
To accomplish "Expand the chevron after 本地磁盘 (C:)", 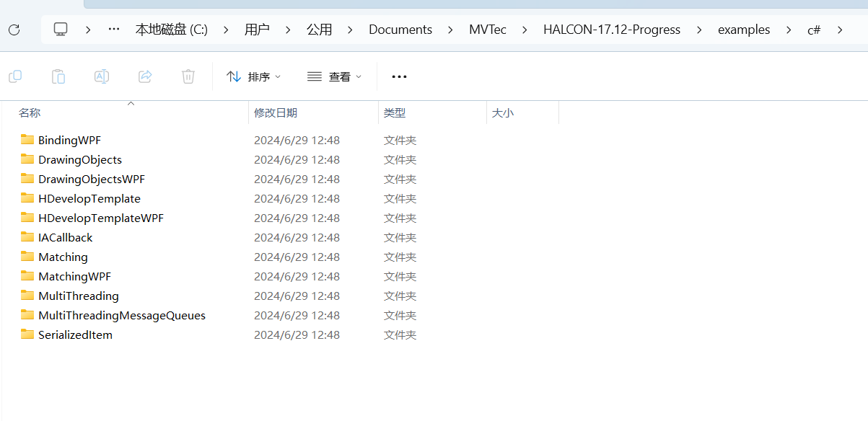I will click(226, 30).
